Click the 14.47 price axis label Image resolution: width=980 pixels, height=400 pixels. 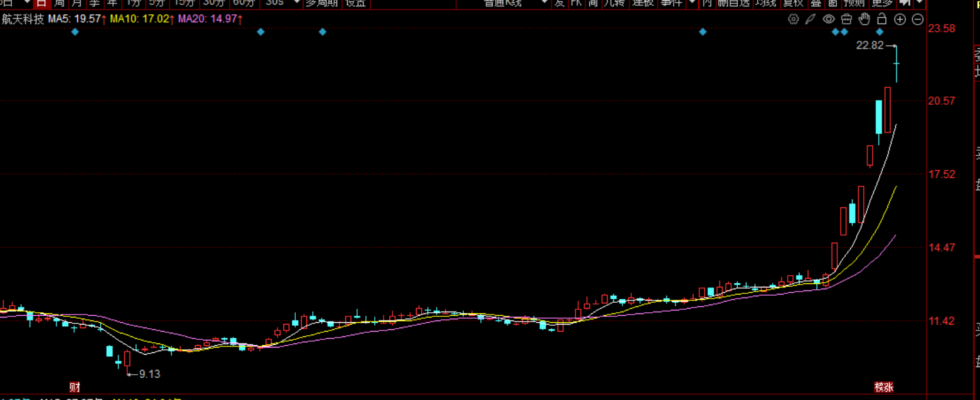[942, 247]
